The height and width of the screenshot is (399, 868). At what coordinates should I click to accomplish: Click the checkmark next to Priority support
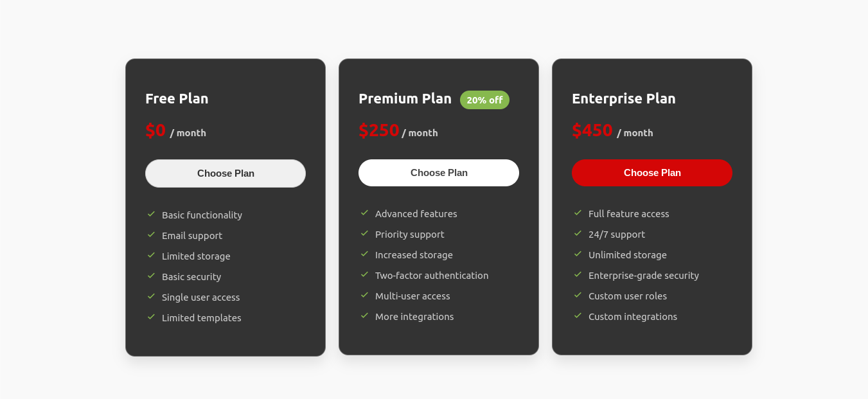[x=365, y=234]
